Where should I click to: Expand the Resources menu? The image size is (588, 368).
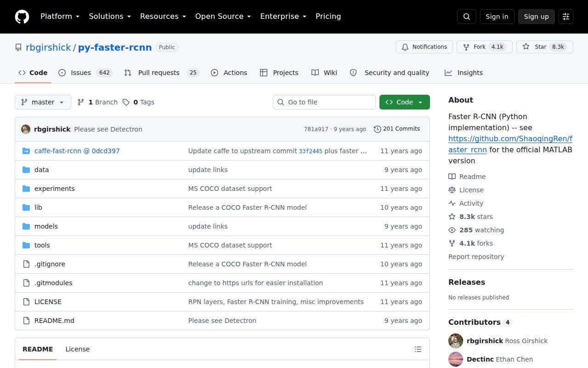(x=163, y=17)
